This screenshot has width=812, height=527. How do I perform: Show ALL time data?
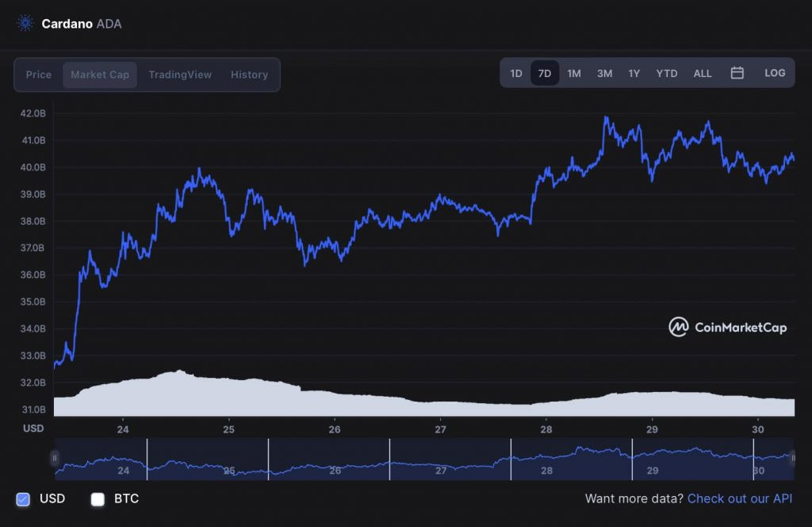click(x=703, y=74)
